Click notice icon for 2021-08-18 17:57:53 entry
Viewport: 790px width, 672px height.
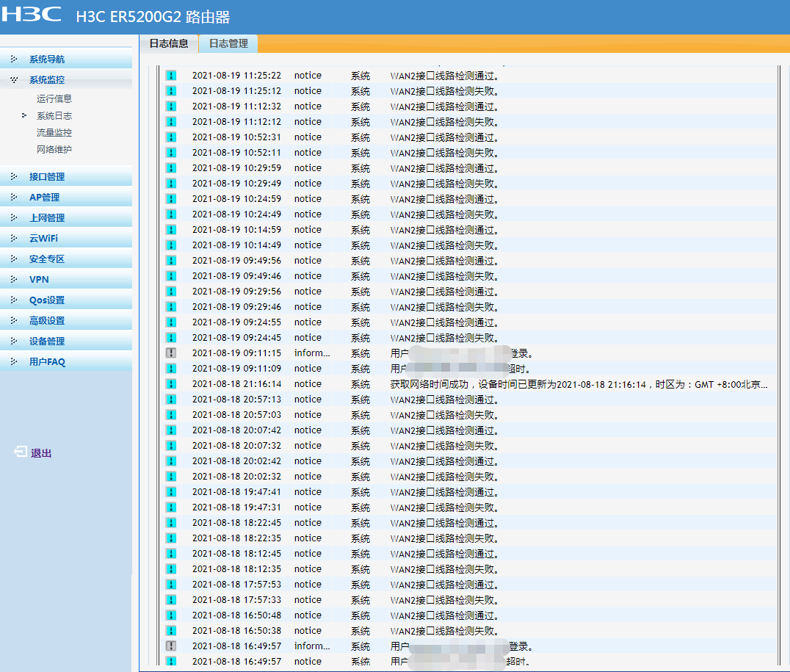pyautogui.click(x=171, y=585)
